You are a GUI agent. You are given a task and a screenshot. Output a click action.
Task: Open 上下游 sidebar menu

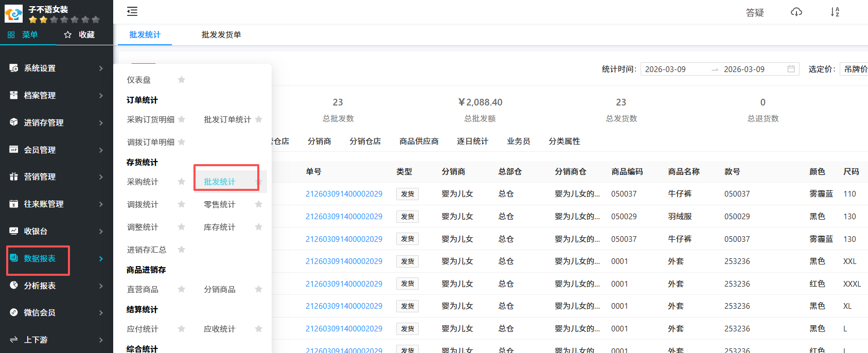point(57,340)
